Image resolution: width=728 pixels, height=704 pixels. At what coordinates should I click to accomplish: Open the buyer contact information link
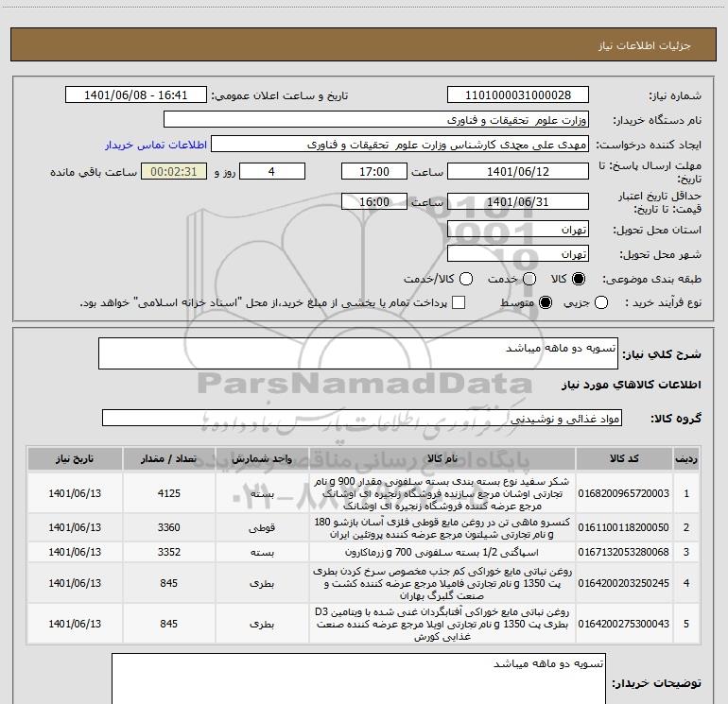[x=156, y=145]
